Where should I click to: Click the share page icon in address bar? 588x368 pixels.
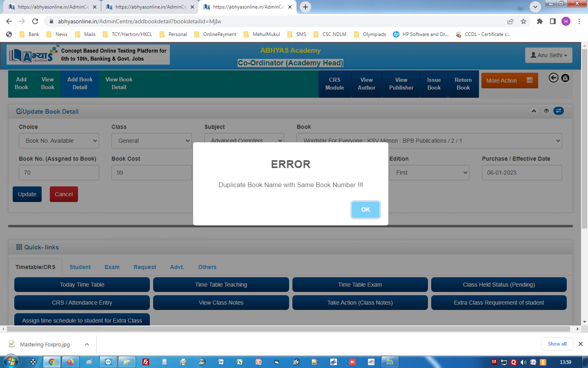(x=510, y=21)
